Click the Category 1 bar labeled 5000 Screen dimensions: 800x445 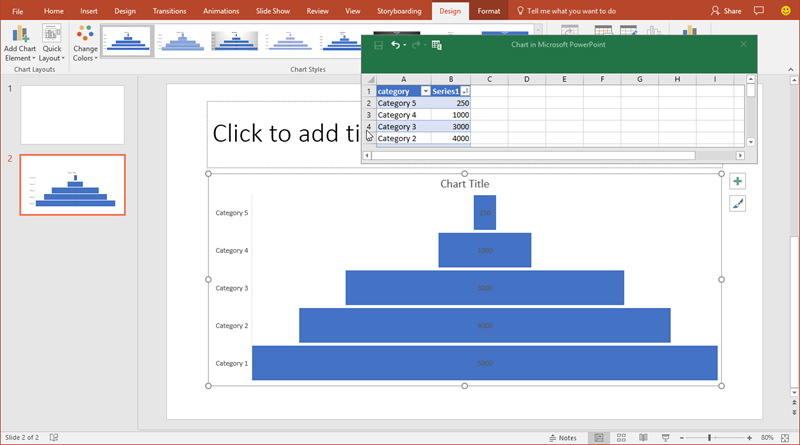pyautogui.click(x=485, y=363)
